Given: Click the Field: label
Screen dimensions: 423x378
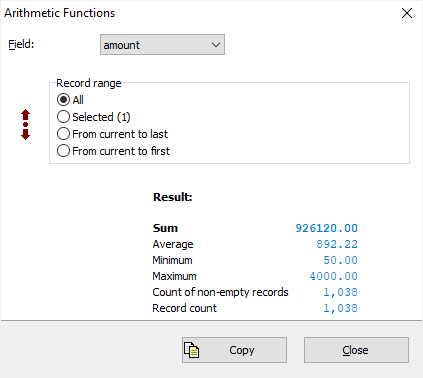Looking at the screenshot, I should click(21, 44).
